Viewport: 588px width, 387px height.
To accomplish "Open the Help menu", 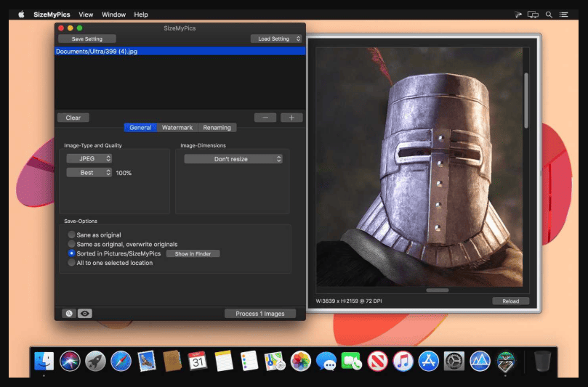I will pyautogui.click(x=141, y=15).
